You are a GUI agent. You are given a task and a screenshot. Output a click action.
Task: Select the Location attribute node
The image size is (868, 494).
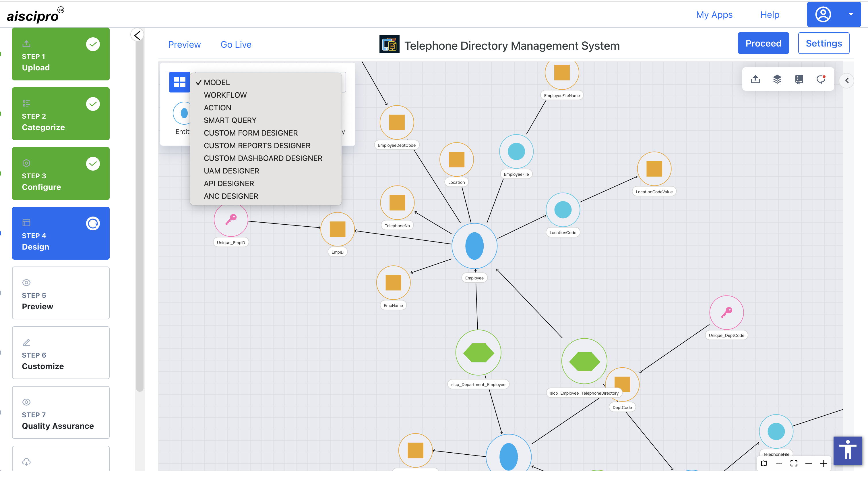click(x=456, y=159)
